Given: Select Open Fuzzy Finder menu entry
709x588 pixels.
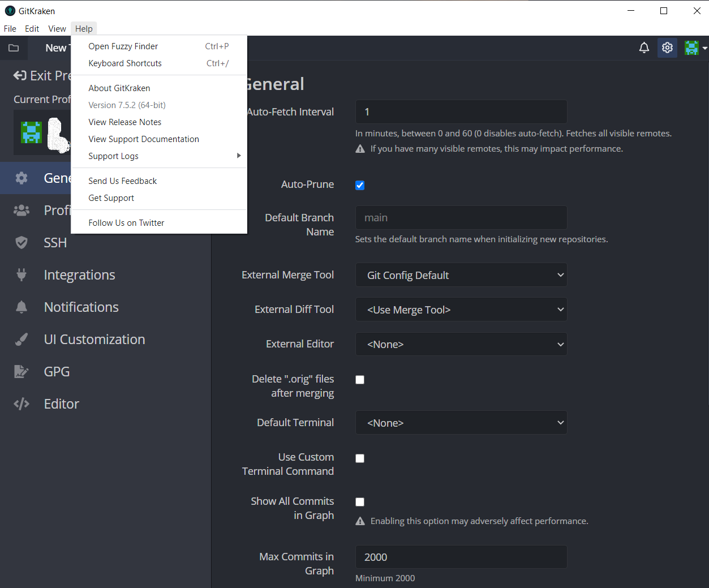Looking at the screenshot, I should [x=159, y=46].
